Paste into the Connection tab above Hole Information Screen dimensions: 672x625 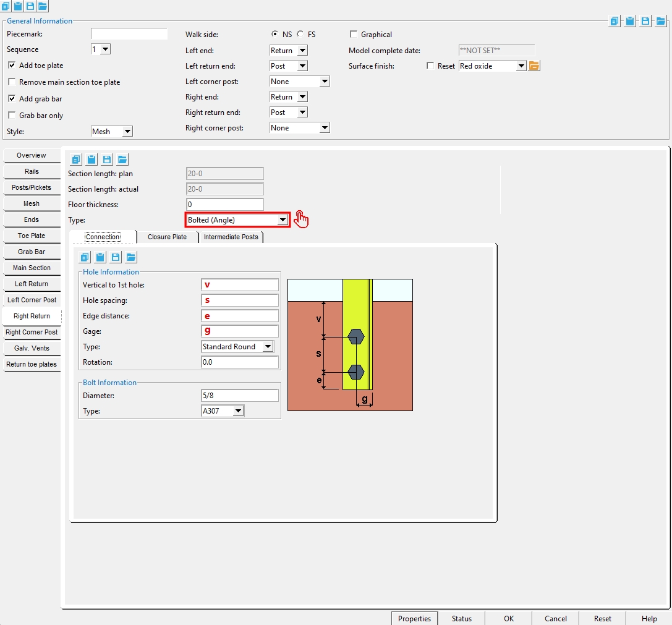click(100, 257)
